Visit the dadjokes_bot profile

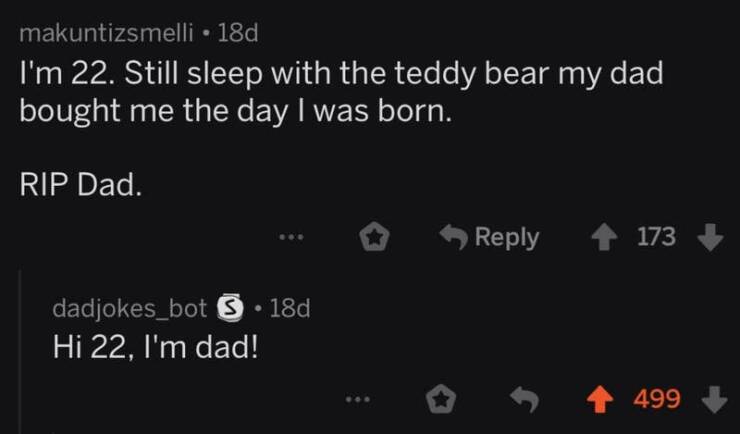pos(130,308)
